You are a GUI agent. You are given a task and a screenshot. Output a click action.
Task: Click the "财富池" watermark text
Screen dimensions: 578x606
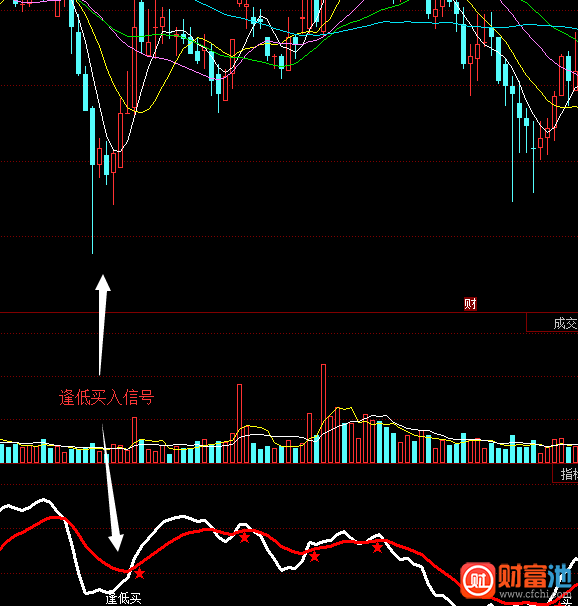pyautogui.click(x=535, y=576)
